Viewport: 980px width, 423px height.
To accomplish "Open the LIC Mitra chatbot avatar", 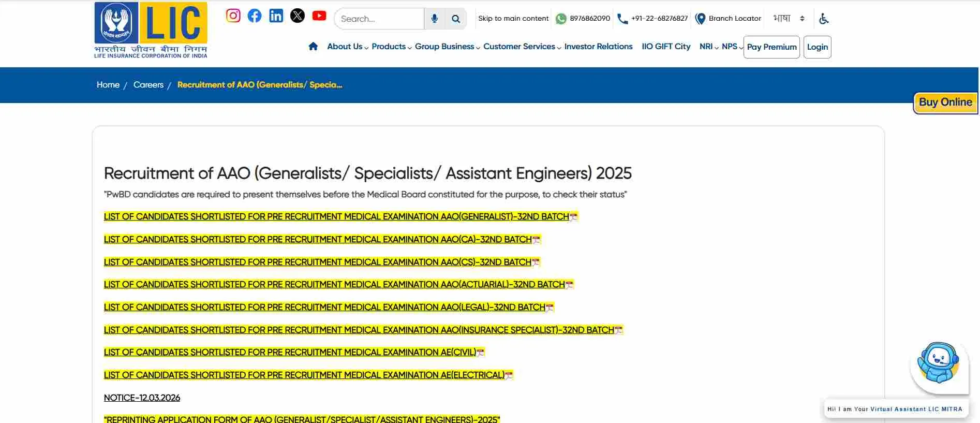I will [x=938, y=363].
